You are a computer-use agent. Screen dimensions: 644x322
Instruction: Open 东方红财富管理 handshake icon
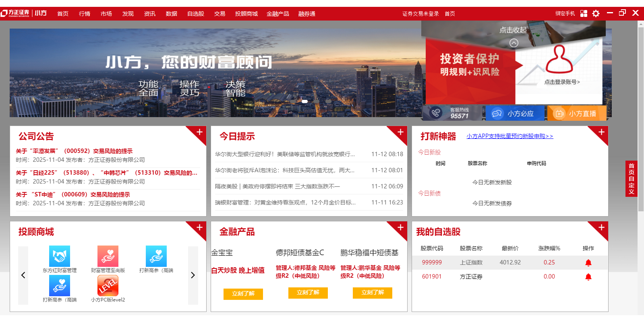click(60, 256)
